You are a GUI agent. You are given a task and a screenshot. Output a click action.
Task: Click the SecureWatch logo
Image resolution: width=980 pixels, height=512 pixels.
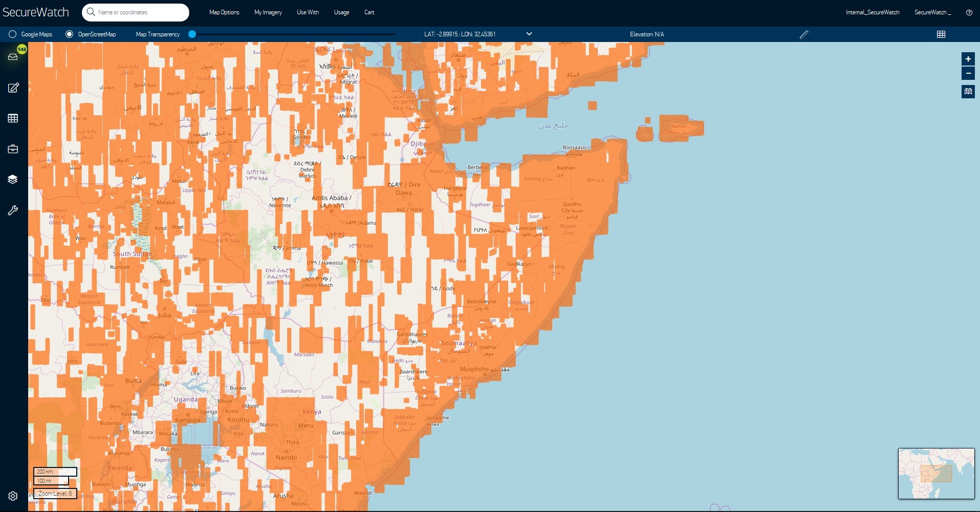coord(36,12)
